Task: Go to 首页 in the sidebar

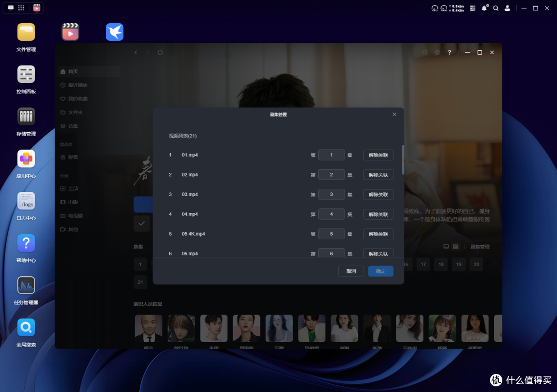Action: tap(89, 71)
